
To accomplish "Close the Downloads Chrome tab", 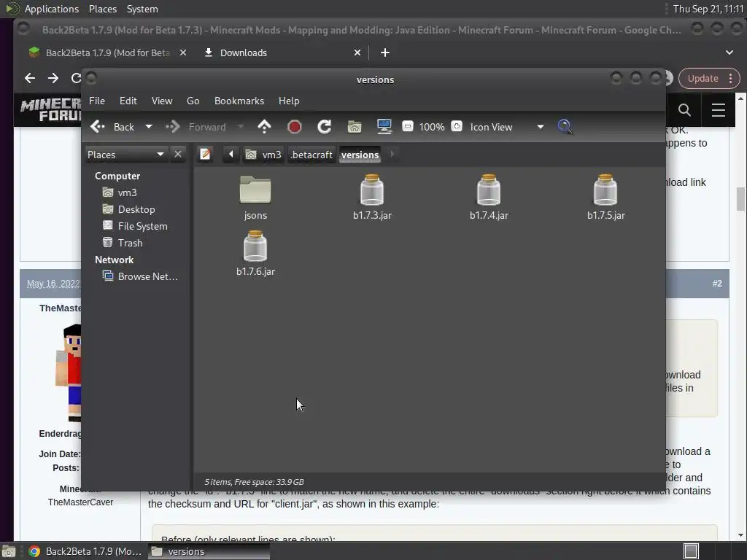I will (357, 52).
